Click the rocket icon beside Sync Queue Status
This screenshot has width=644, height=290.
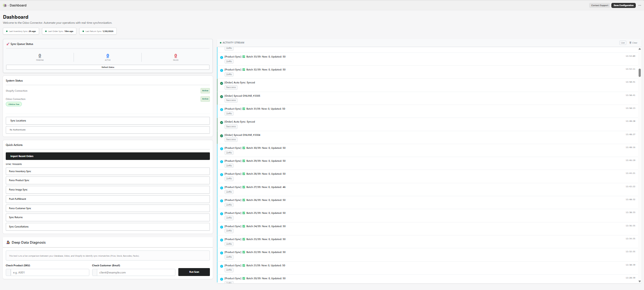(x=8, y=44)
